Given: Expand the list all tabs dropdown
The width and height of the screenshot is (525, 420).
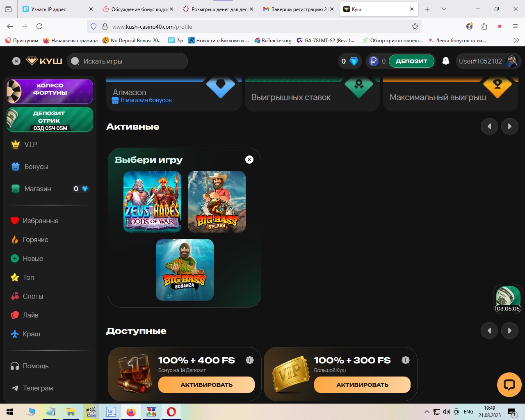Looking at the screenshot, I should click(x=443, y=9).
